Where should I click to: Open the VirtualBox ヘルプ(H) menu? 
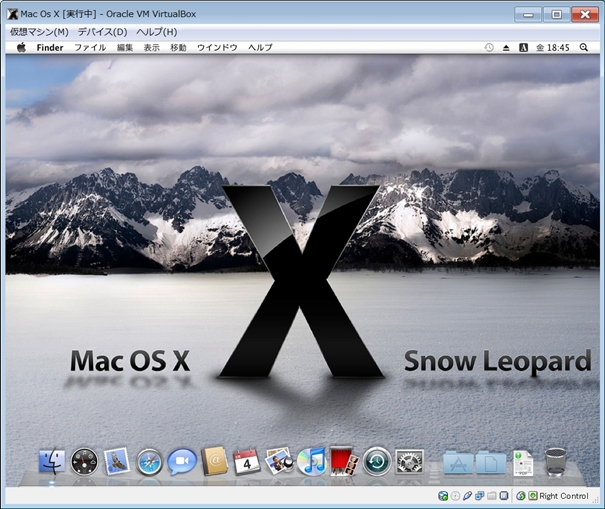[x=157, y=32]
